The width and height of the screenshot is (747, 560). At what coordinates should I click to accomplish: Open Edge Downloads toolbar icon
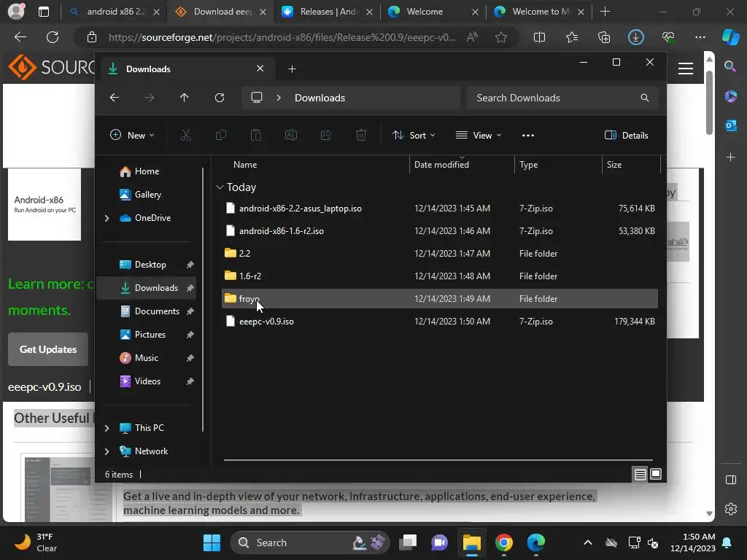(635, 37)
